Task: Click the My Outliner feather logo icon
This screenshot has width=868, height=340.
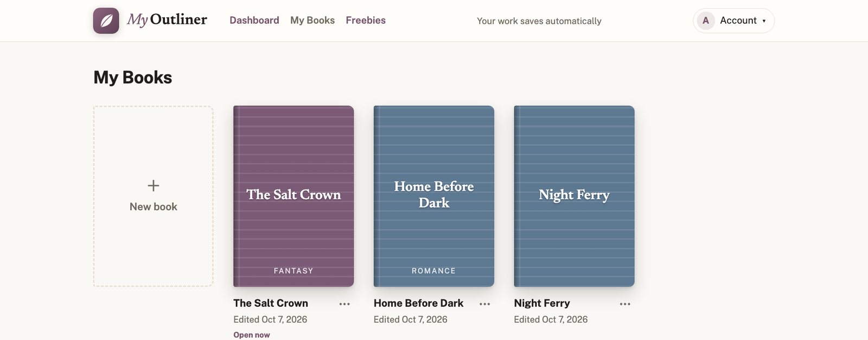Action: tap(106, 21)
